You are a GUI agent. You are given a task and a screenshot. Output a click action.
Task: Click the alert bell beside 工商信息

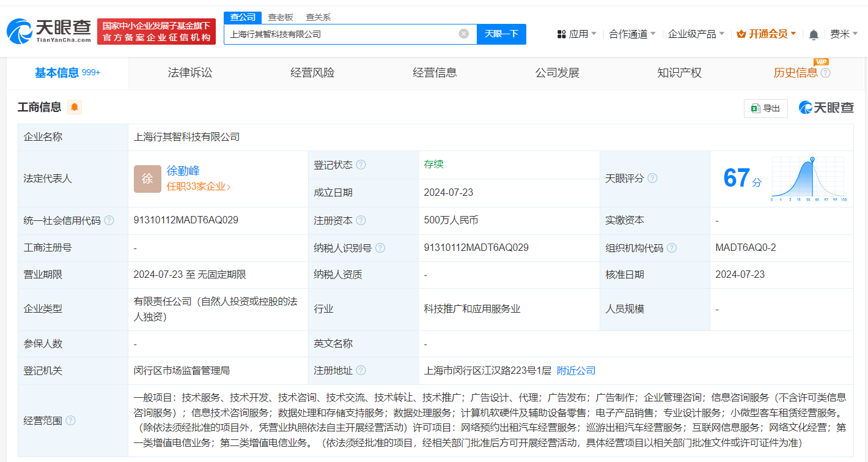pos(74,106)
